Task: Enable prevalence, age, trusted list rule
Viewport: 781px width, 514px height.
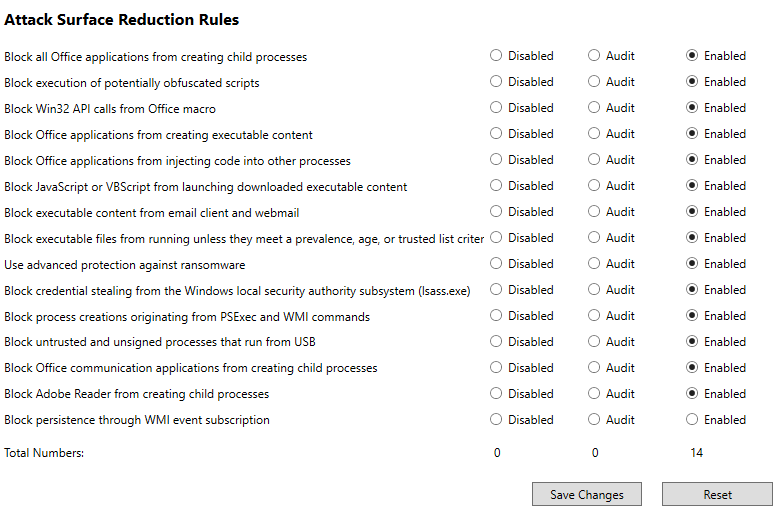Action: coord(693,238)
